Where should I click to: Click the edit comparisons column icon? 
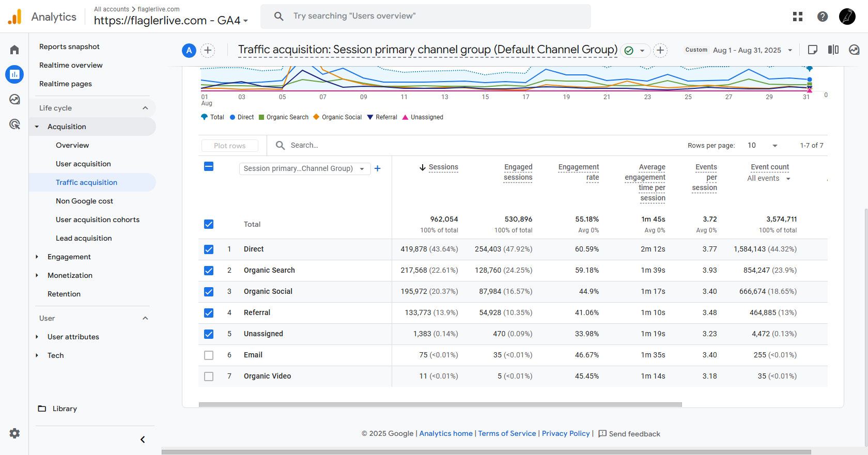(x=833, y=50)
